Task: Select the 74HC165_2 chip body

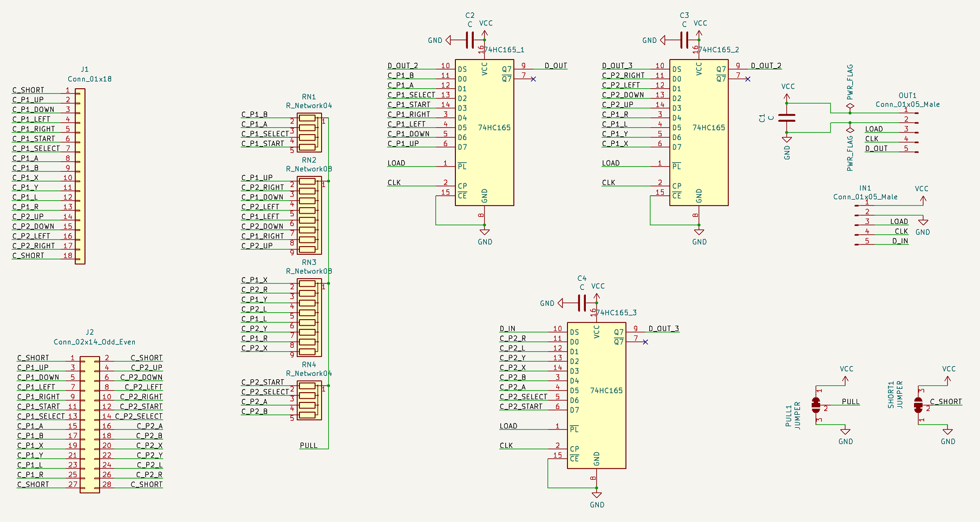Action: [x=699, y=133]
